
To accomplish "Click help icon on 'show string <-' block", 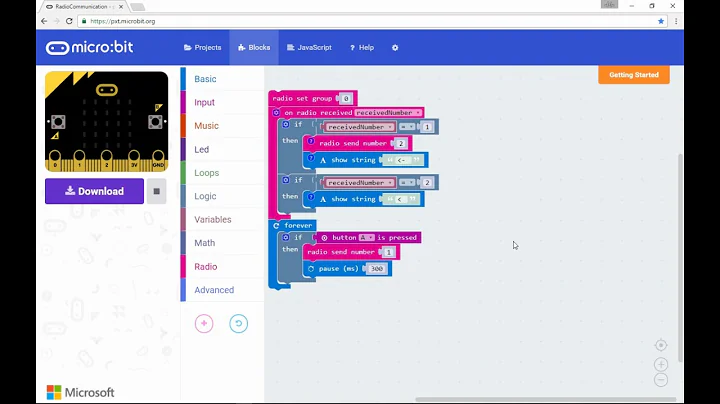I will coord(311,158).
